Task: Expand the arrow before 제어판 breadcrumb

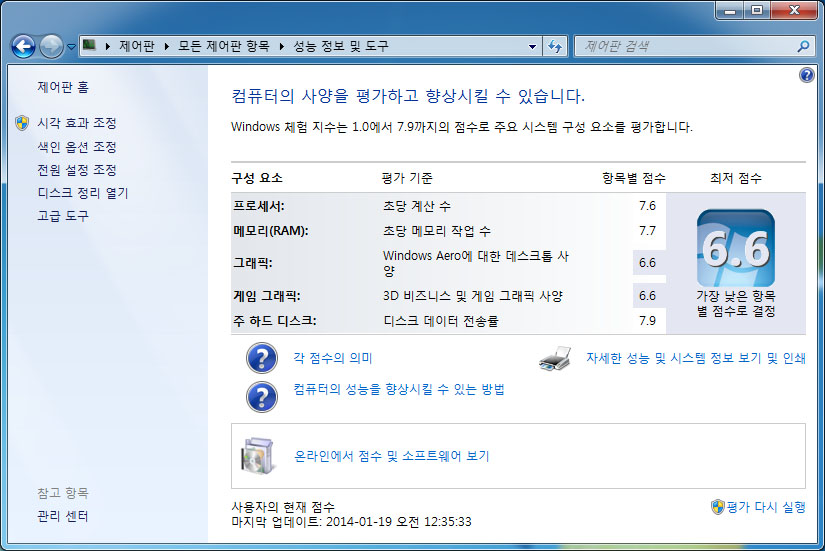Action: (x=108, y=46)
